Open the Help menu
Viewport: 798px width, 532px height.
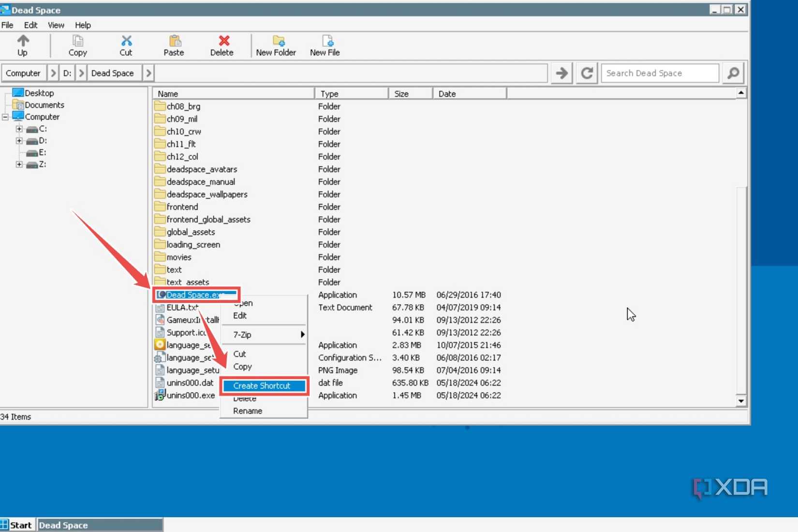coord(83,25)
